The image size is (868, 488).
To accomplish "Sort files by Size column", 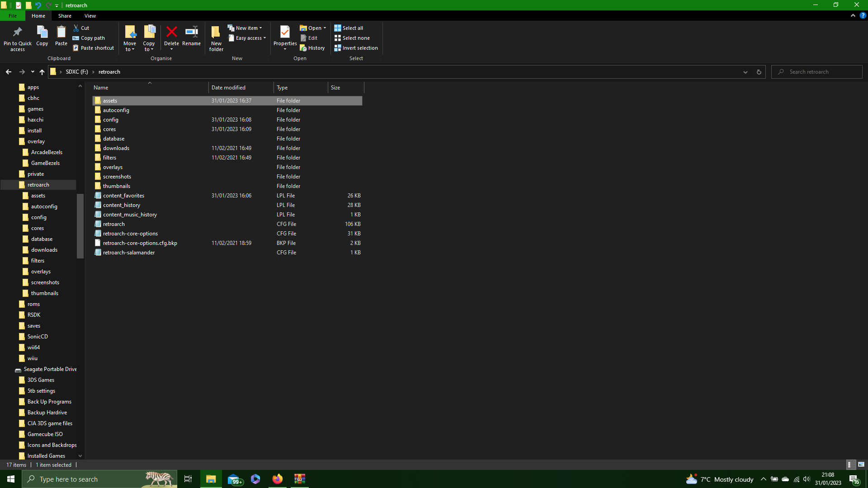I will (x=346, y=88).
